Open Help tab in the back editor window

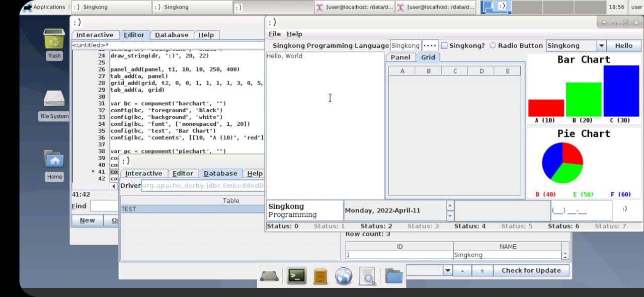206,35
